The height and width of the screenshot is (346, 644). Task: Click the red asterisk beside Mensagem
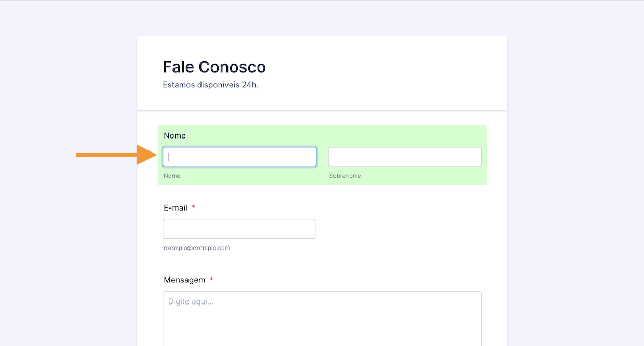(x=211, y=280)
